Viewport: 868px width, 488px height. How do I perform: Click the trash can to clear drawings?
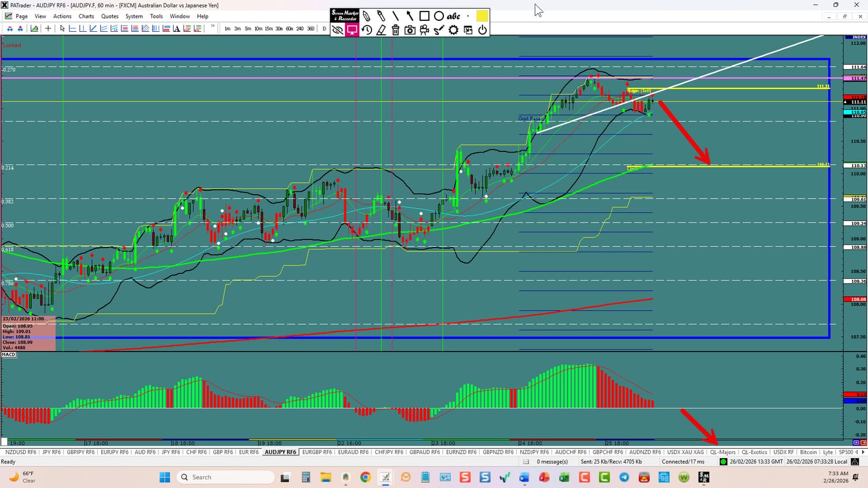click(x=395, y=30)
